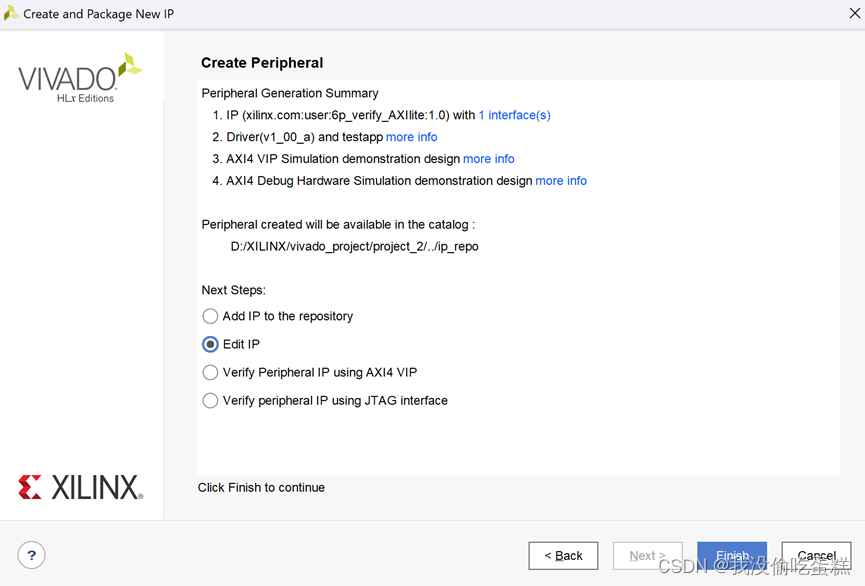Click the Create Peripheral heading
865x586 pixels.
(x=262, y=63)
